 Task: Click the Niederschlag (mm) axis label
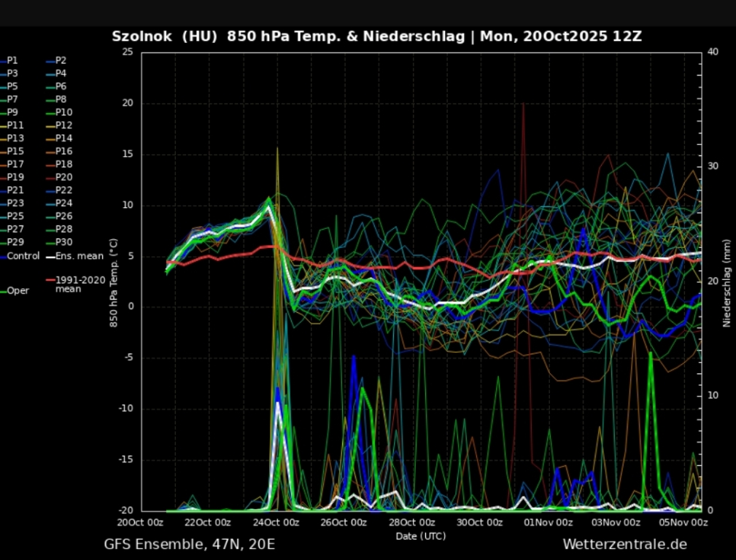click(727, 283)
